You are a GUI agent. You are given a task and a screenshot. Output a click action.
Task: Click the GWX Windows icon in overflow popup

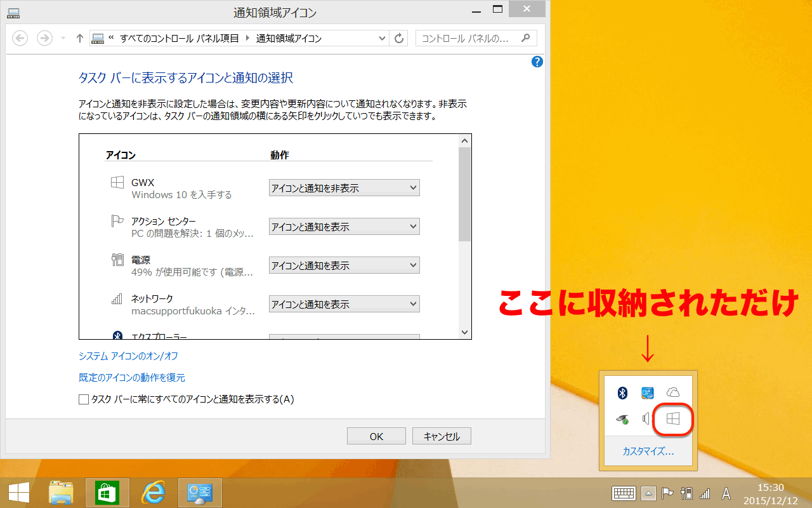tap(673, 418)
